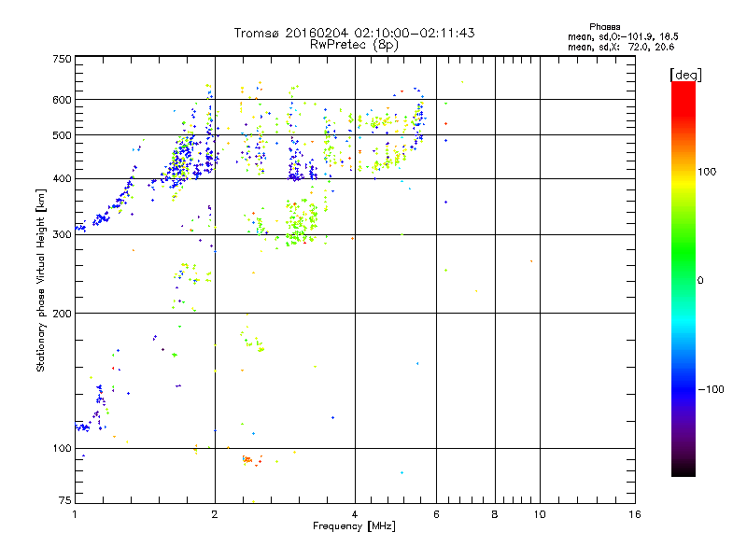This screenshot has height=560, width=747.
Task: Click the "Stationary phase Virtual Height [km]" axis label
Action: click(x=41, y=281)
